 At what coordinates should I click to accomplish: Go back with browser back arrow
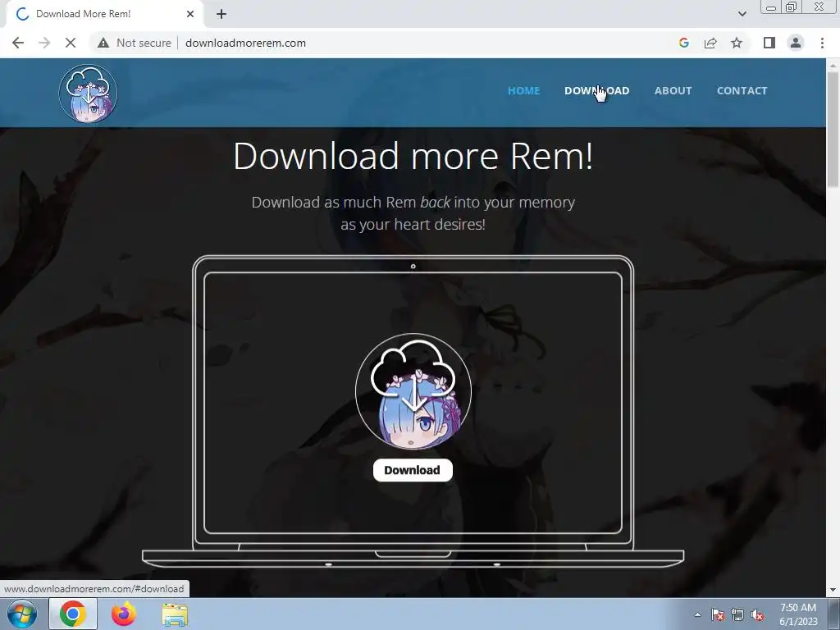(x=18, y=43)
